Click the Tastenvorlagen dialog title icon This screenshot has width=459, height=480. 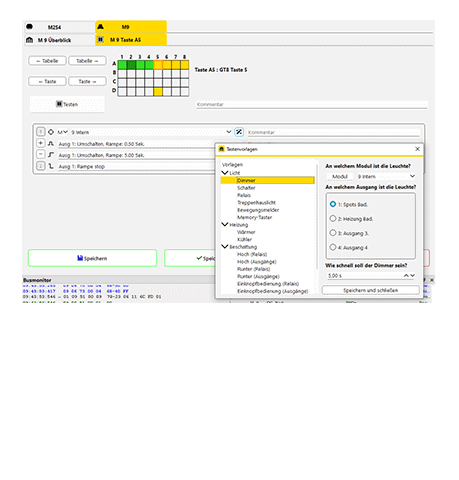pyautogui.click(x=222, y=149)
